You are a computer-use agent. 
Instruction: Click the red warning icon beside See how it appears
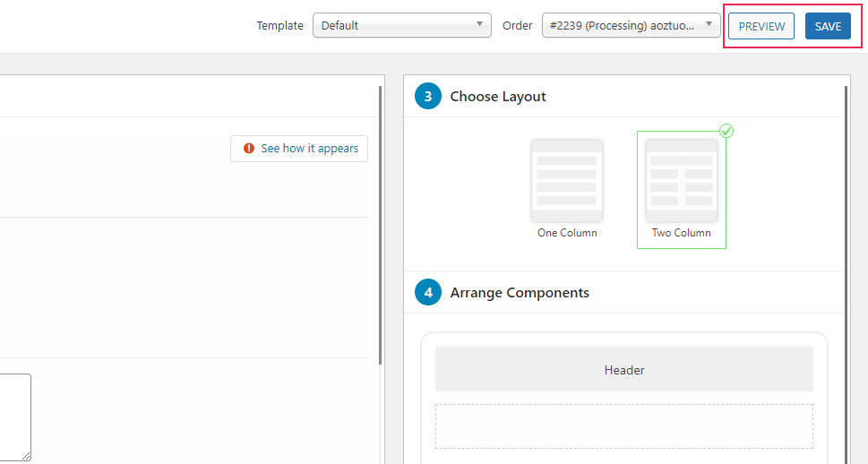(x=248, y=149)
